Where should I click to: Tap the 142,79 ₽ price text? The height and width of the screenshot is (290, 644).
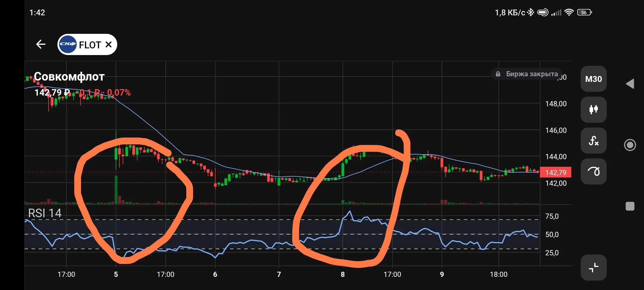[52, 93]
